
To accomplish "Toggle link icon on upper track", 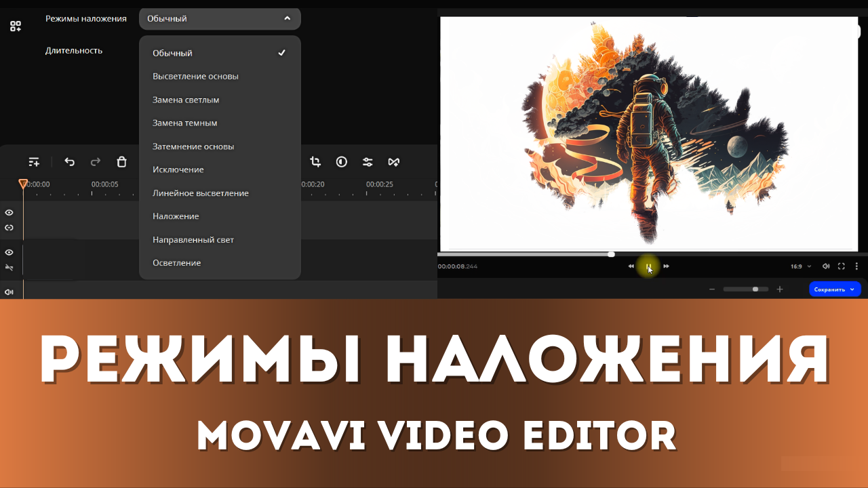I will tap(9, 228).
